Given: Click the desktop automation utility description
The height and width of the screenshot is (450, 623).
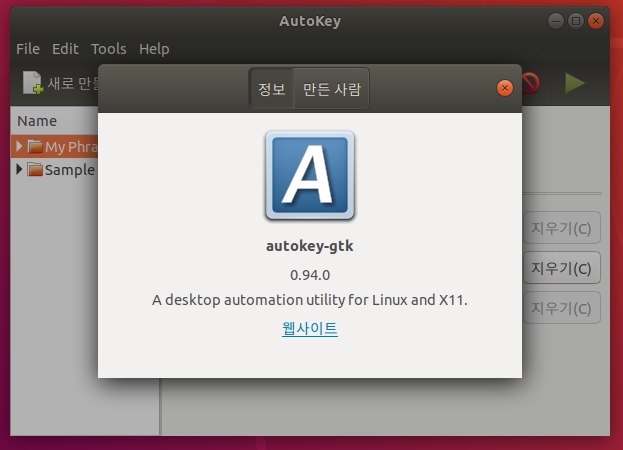Looking at the screenshot, I should [310, 300].
